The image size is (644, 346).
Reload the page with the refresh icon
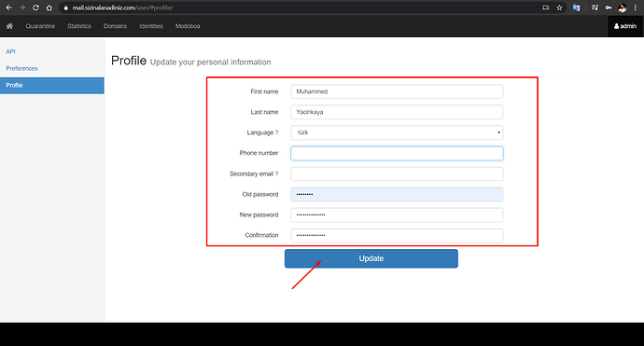[x=35, y=7]
